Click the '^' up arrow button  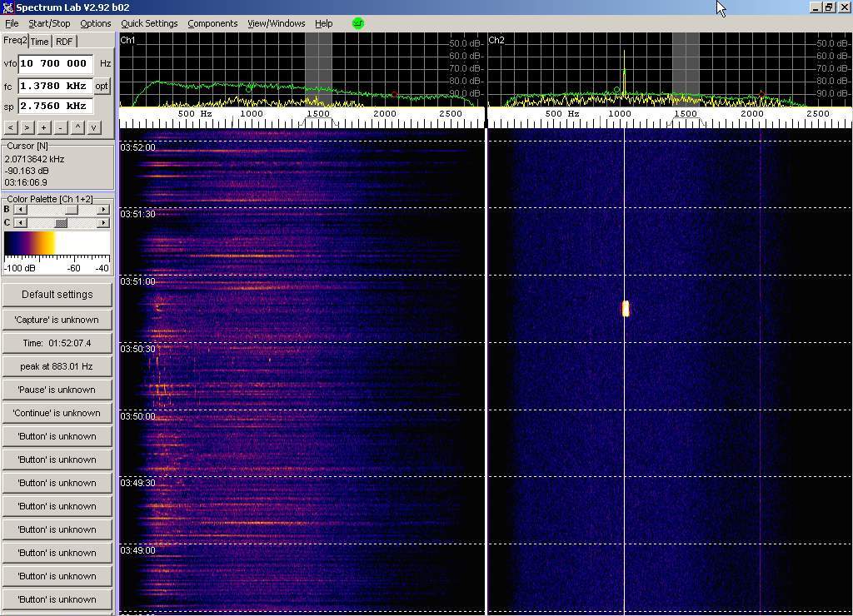78,127
